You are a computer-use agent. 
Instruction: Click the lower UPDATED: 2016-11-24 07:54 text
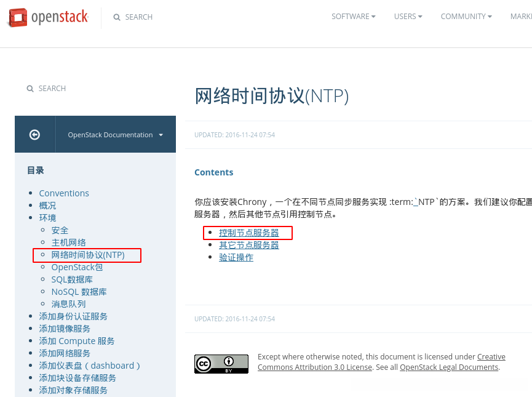click(x=234, y=319)
